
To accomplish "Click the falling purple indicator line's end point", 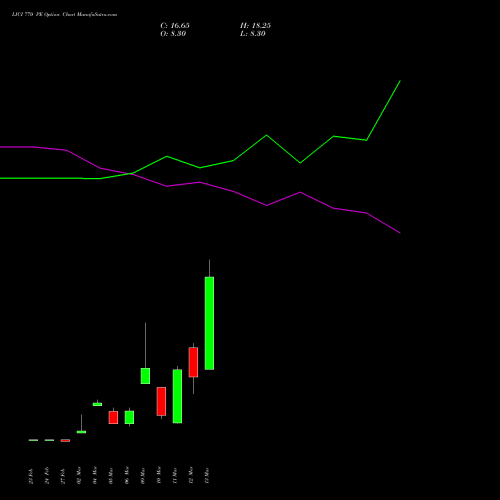I will coord(400,233).
